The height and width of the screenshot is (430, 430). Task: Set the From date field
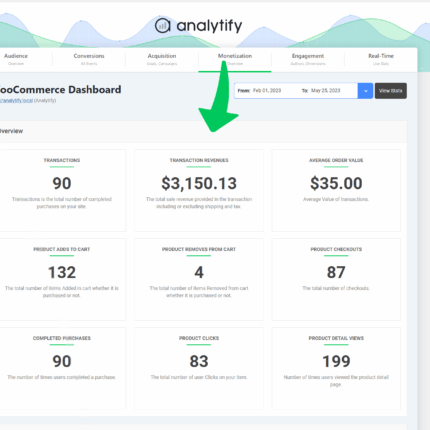click(267, 91)
